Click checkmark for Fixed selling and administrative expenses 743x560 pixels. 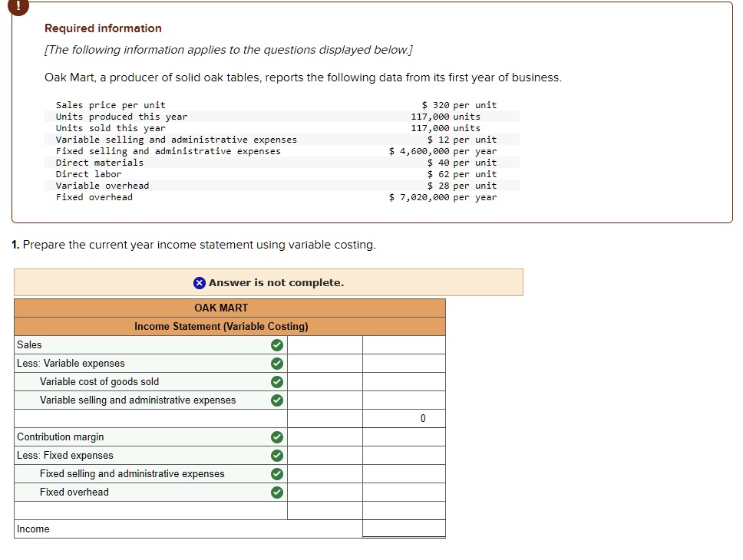(277, 474)
